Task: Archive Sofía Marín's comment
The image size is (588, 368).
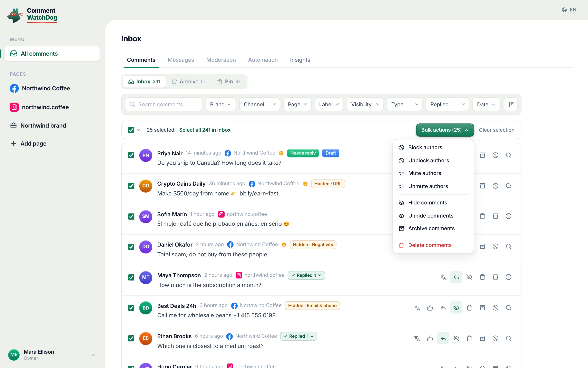Action: (496, 216)
